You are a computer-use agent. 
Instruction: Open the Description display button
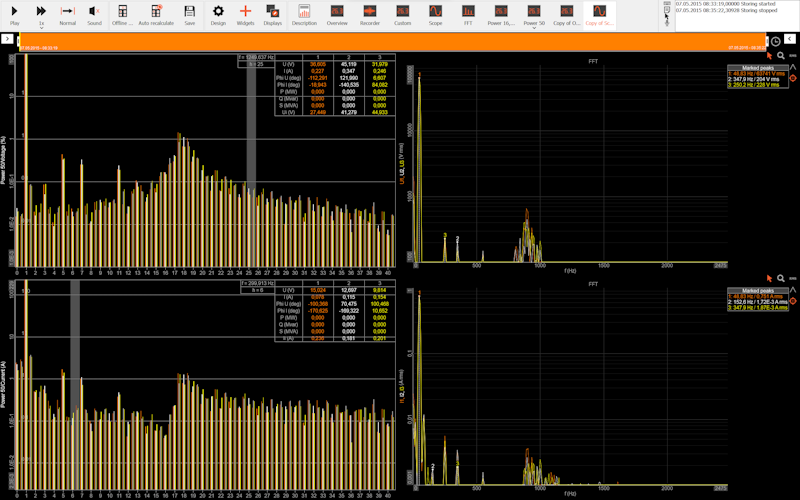(x=304, y=15)
